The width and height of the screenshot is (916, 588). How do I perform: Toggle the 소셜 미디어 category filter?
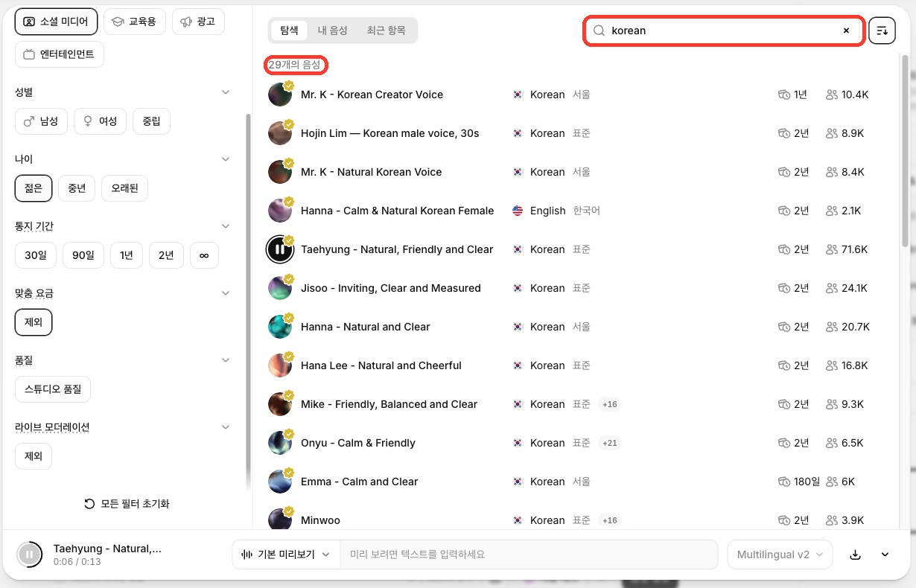point(56,22)
